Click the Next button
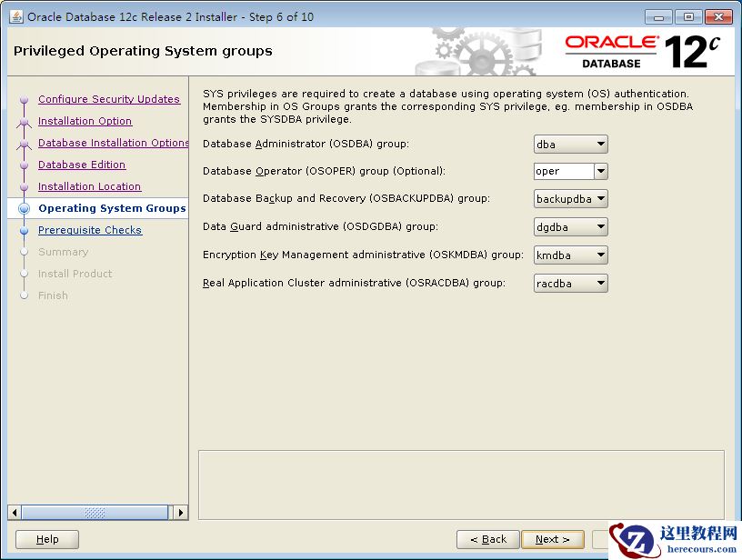The height and width of the screenshot is (560, 742). click(552, 539)
